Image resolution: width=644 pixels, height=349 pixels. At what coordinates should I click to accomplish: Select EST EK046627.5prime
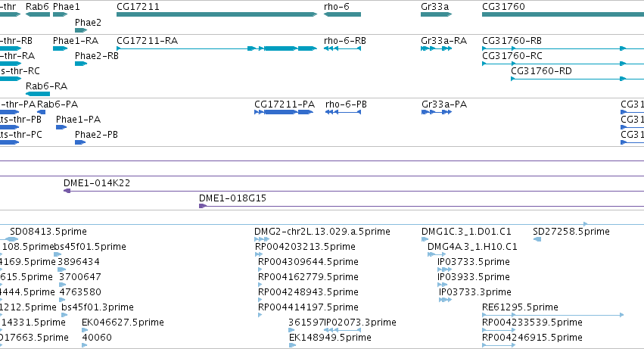click(x=85, y=330)
